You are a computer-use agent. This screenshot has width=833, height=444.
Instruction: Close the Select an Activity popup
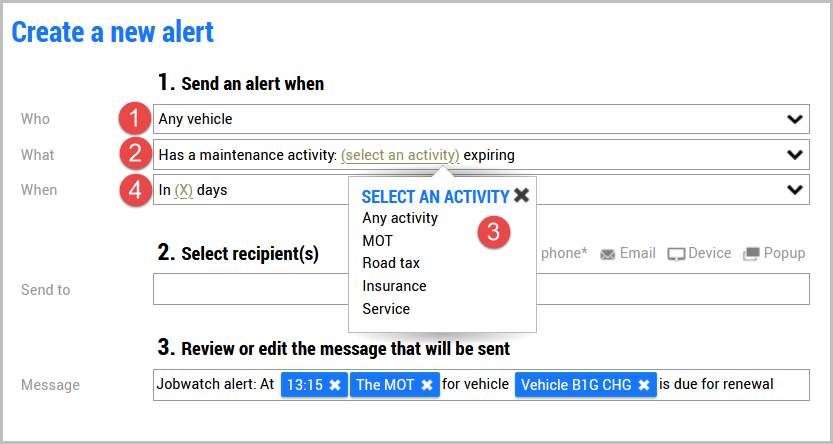point(522,195)
